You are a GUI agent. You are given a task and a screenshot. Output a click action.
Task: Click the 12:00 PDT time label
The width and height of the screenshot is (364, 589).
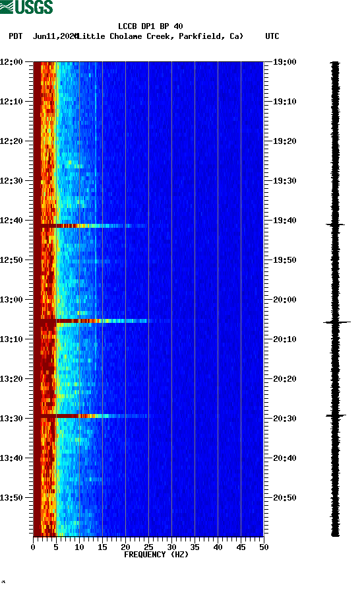pos(11,62)
